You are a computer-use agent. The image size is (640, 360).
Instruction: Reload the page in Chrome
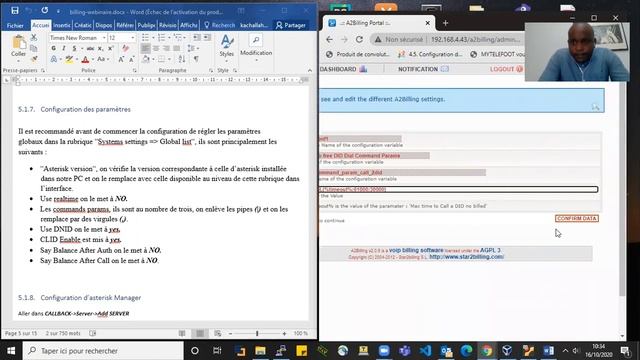[359, 40]
